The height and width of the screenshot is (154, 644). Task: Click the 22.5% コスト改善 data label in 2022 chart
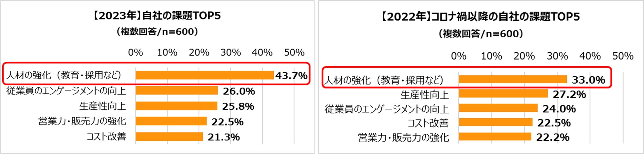tap(554, 123)
